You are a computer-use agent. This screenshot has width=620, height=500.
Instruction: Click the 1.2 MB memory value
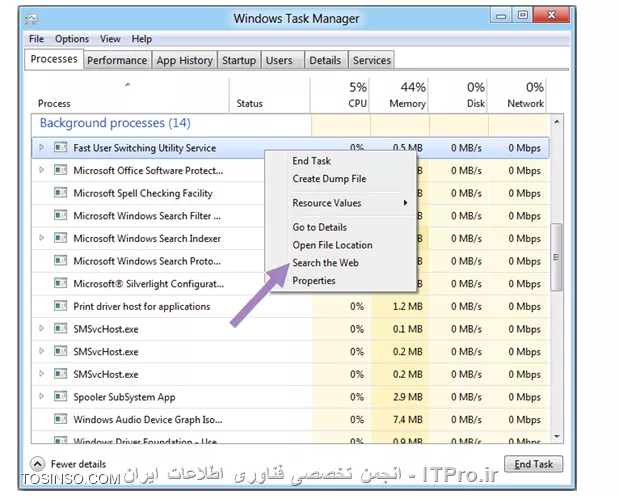point(408,306)
